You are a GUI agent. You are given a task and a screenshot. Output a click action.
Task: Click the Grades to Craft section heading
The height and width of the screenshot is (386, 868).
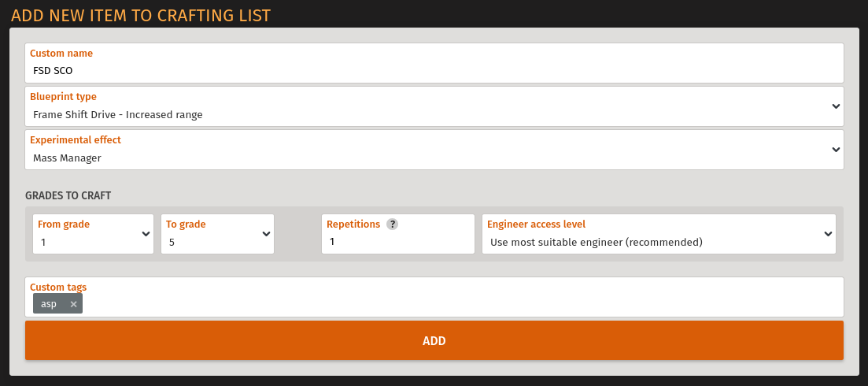(x=68, y=195)
